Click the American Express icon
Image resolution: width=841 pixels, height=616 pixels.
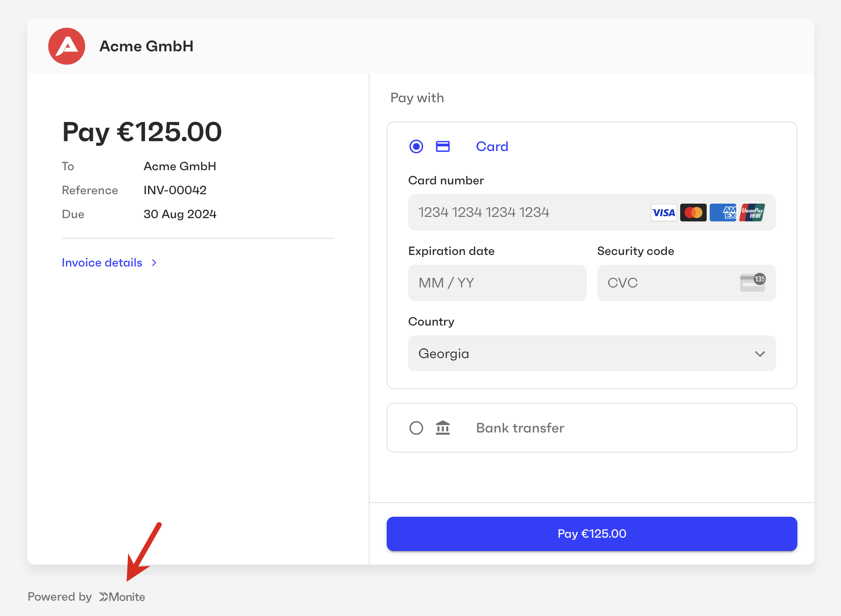click(723, 213)
